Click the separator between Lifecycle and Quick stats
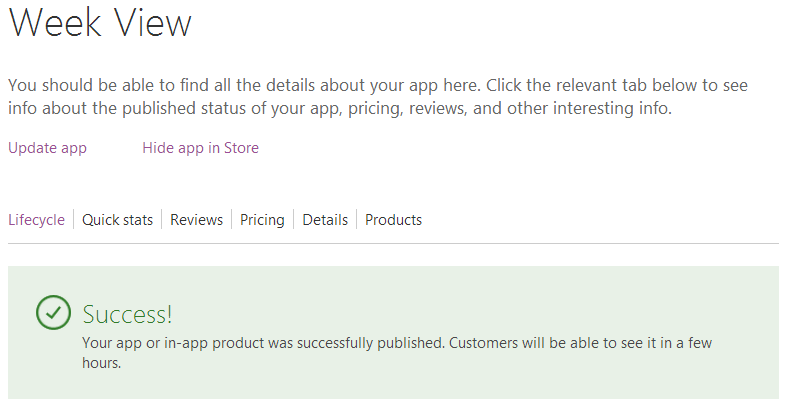Image resolution: width=787 pixels, height=409 pixels. [74, 219]
